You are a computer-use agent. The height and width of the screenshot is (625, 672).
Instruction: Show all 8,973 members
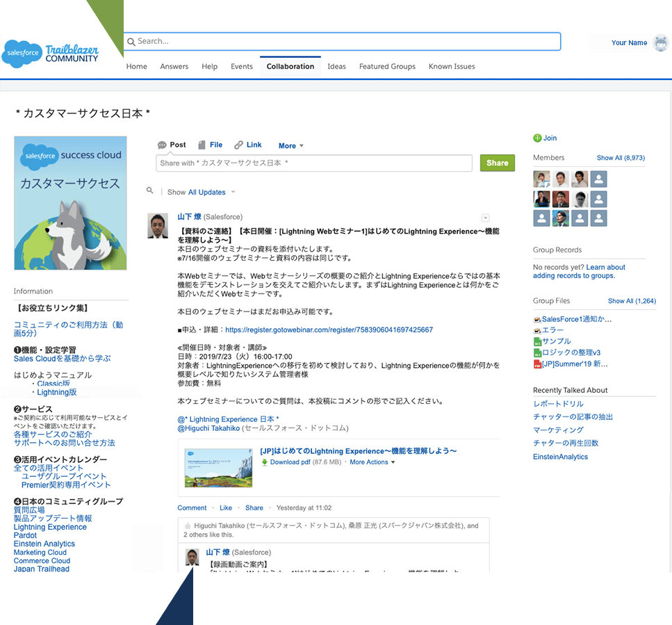621,158
